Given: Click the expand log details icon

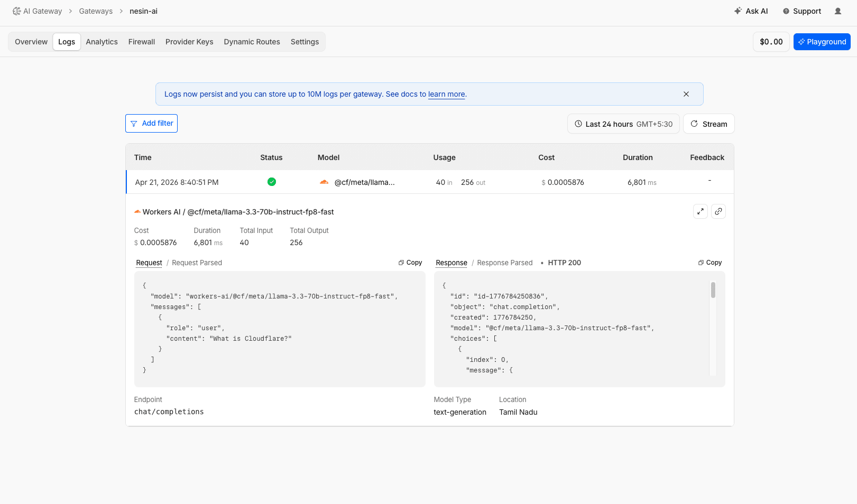Looking at the screenshot, I should click(700, 211).
